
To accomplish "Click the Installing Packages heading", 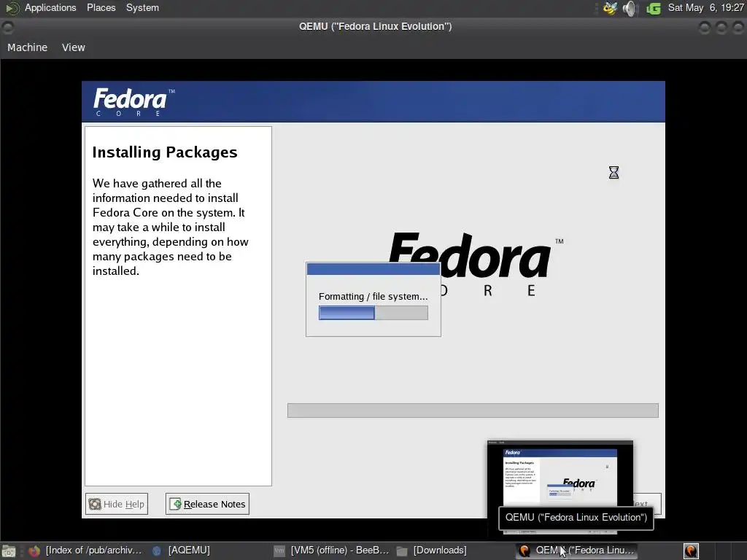I will (x=165, y=152).
